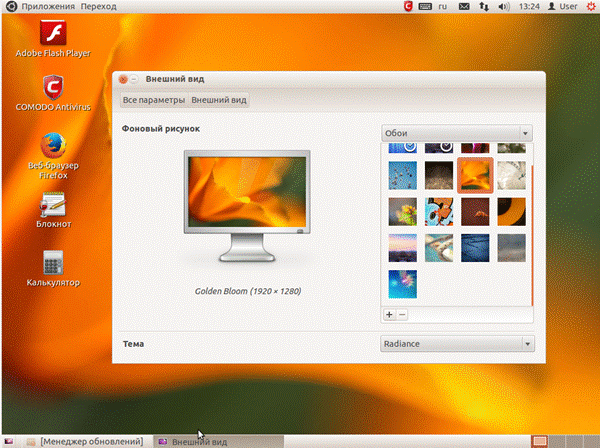Screen dimensions: 600x448
Task: Select the dark brown gradient wallpaper
Action: [439, 176]
